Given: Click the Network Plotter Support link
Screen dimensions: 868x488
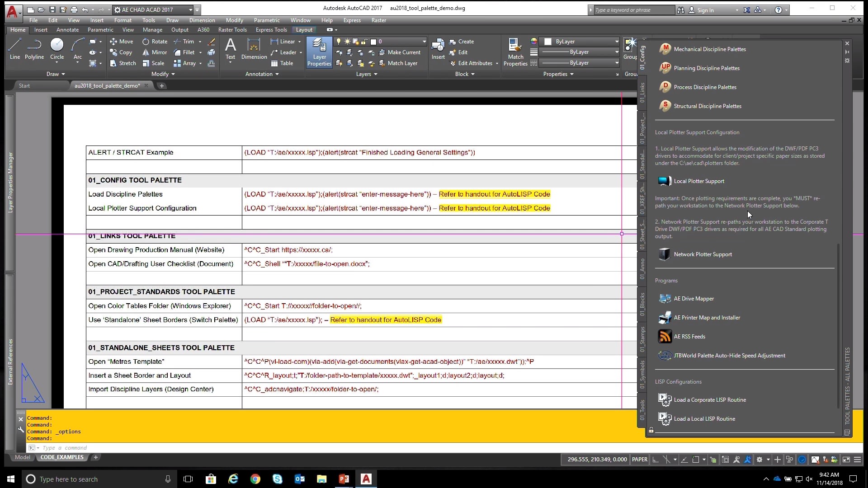Looking at the screenshot, I should pos(702,254).
